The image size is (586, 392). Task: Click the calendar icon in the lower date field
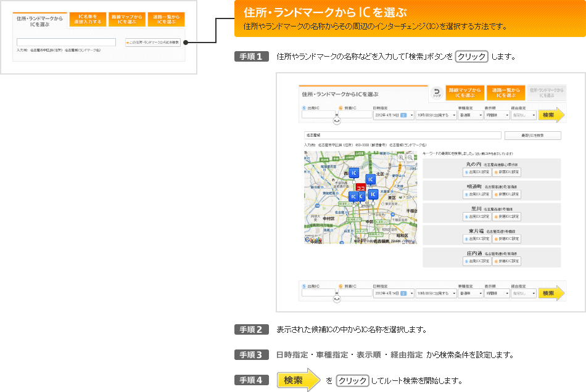403,293
